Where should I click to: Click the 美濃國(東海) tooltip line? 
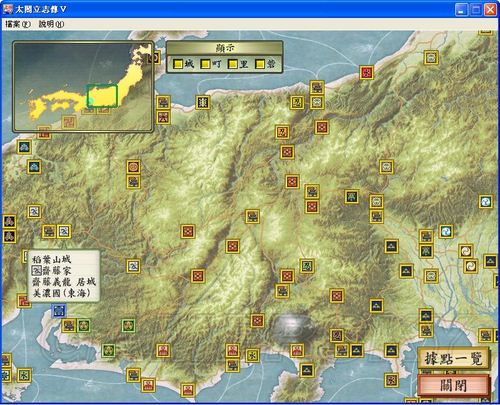(x=61, y=293)
